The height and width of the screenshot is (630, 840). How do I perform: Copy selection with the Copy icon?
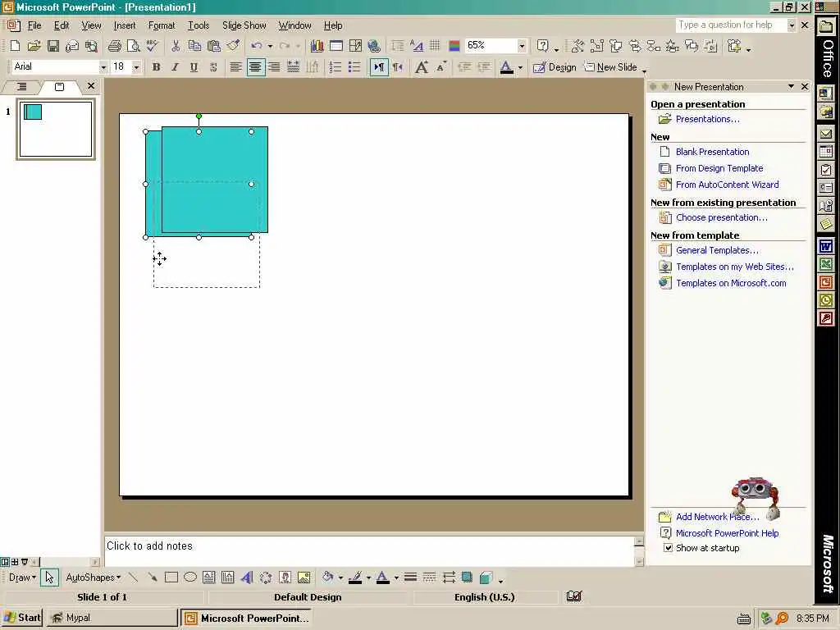click(x=194, y=46)
